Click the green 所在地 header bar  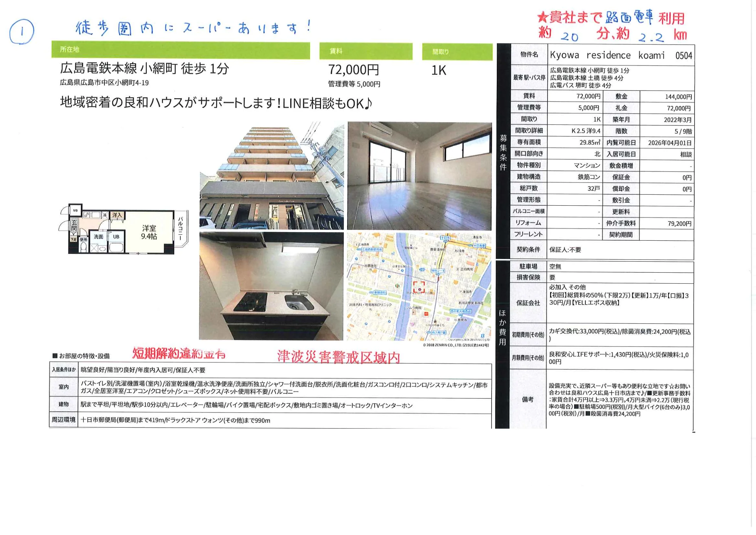coord(180,50)
